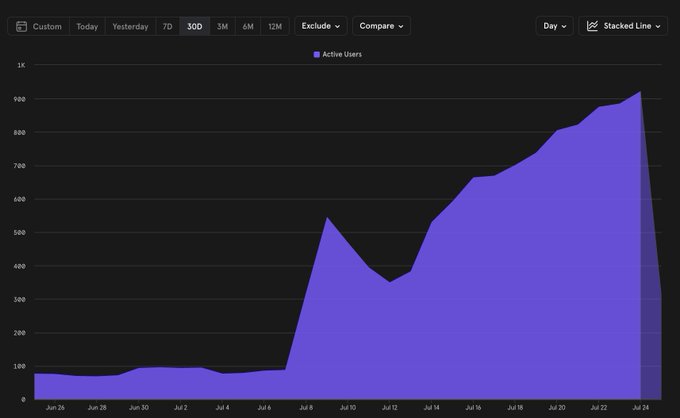The height and width of the screenshot is (418, 680).
Task: Click the Jul 14 x-axis label
Action: (431, 408)
